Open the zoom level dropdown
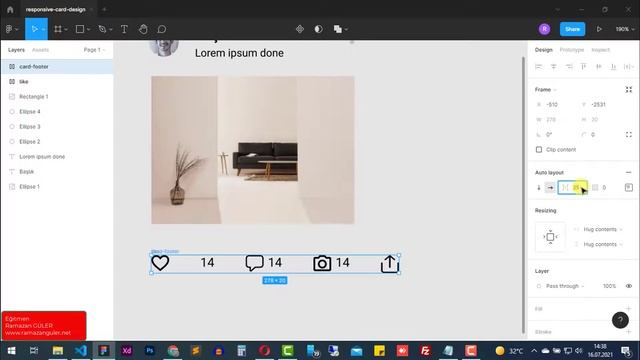This screenshot has height=360, width=640. [625, 29]
